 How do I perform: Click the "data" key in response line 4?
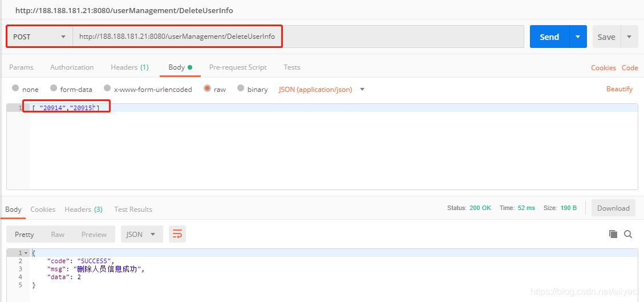click(x=59, y=277)
